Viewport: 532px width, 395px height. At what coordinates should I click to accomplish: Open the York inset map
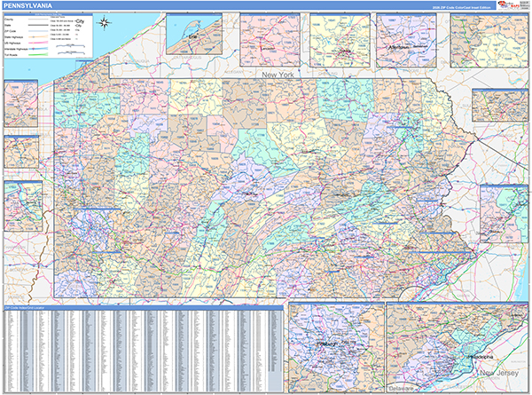340,41
